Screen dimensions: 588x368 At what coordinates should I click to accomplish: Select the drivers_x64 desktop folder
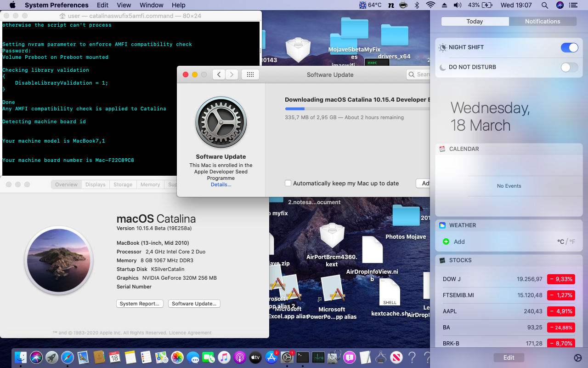coord(394,41)
